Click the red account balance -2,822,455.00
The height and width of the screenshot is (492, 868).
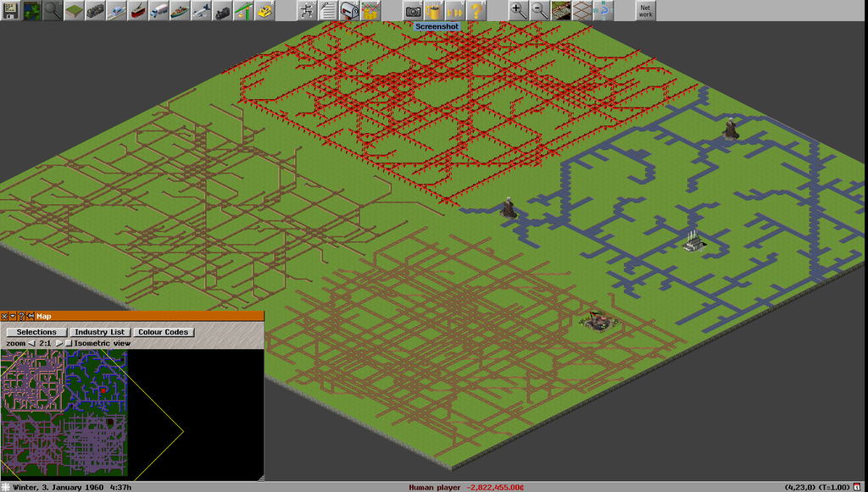point(495,488)
